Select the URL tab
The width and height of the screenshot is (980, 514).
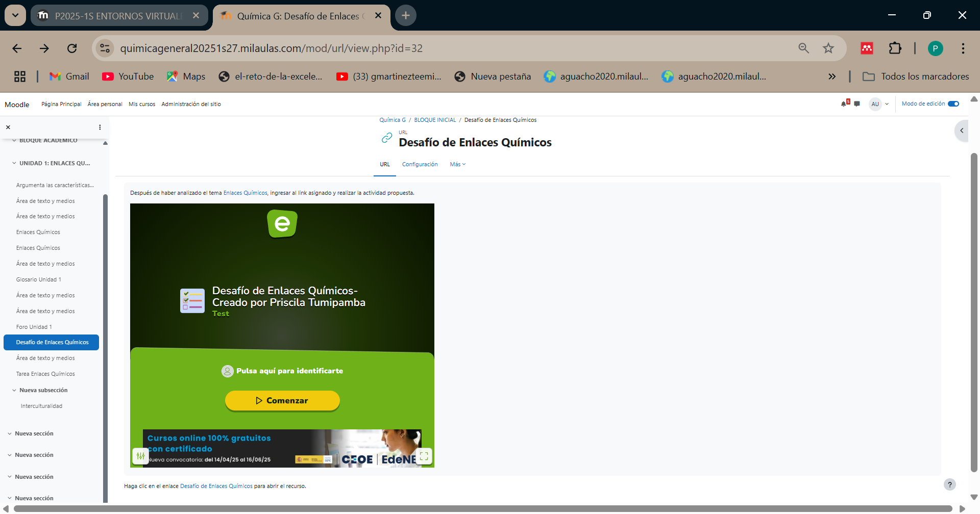tap(385, 164)
